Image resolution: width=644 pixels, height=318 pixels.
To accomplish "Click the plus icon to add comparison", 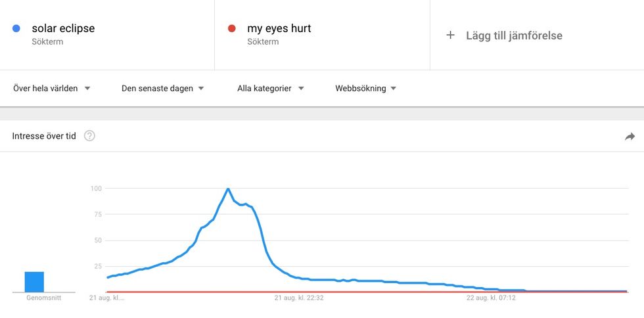I will tap(451, 35).
